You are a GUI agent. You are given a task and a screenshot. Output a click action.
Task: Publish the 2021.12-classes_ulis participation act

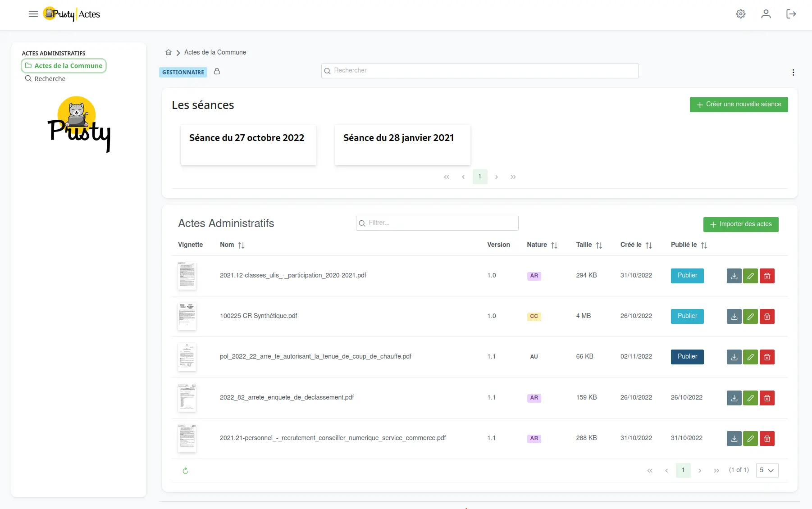click(x=687, y=276)
